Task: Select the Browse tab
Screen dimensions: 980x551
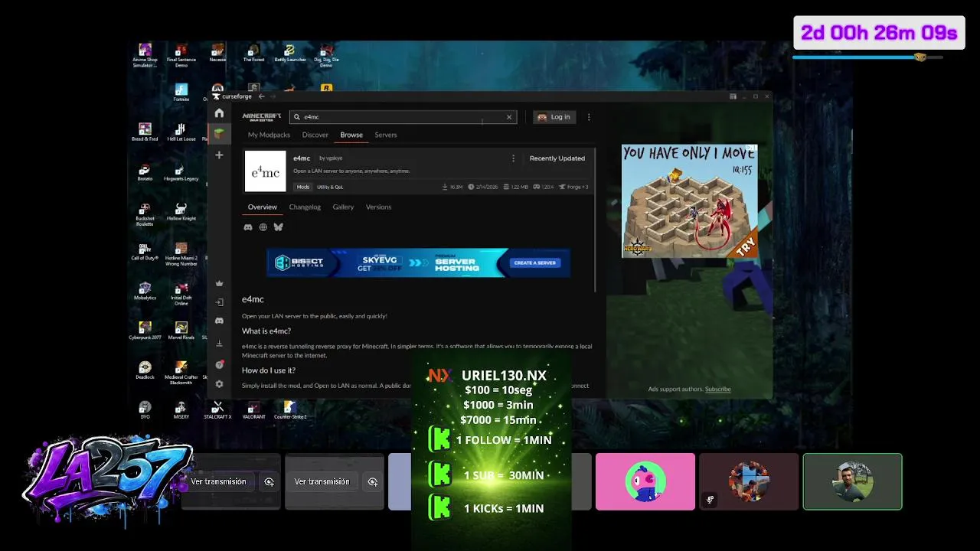Action: tap(351, 135)
